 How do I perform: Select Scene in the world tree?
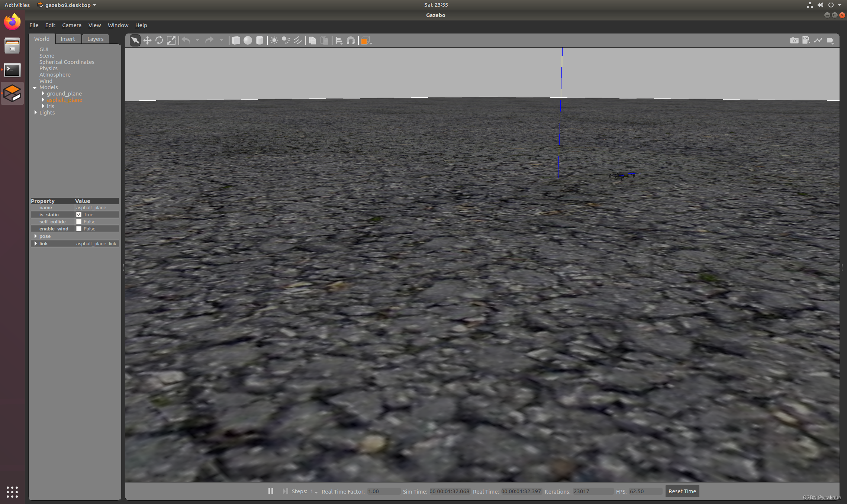[47, 55]
